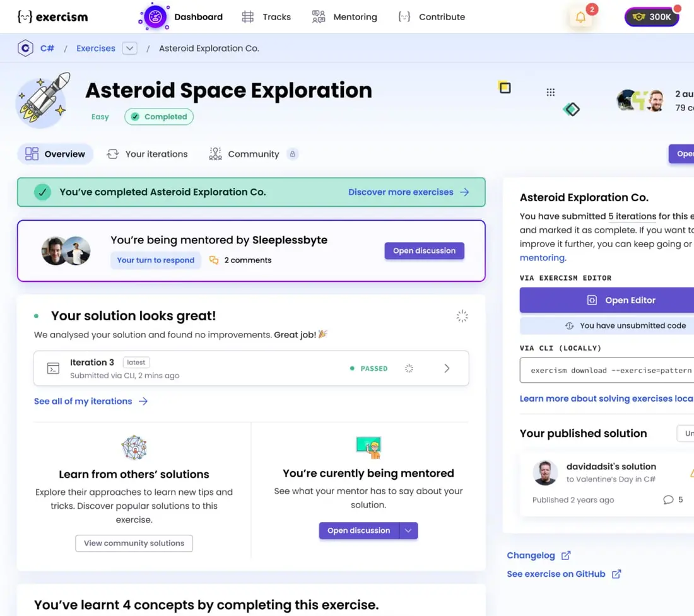Open the dropdown arrow beside Open discussion

coord(408,531)
